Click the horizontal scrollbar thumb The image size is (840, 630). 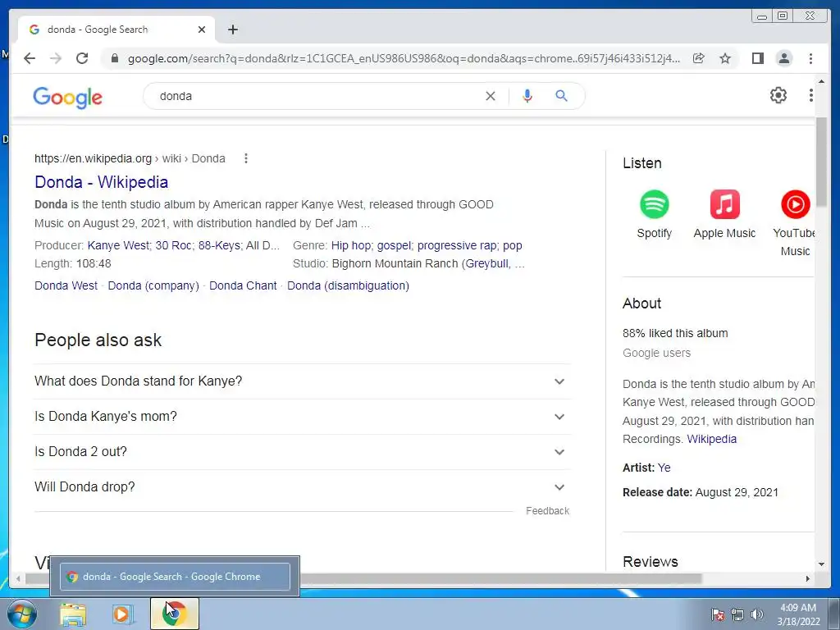coord(363,578)
